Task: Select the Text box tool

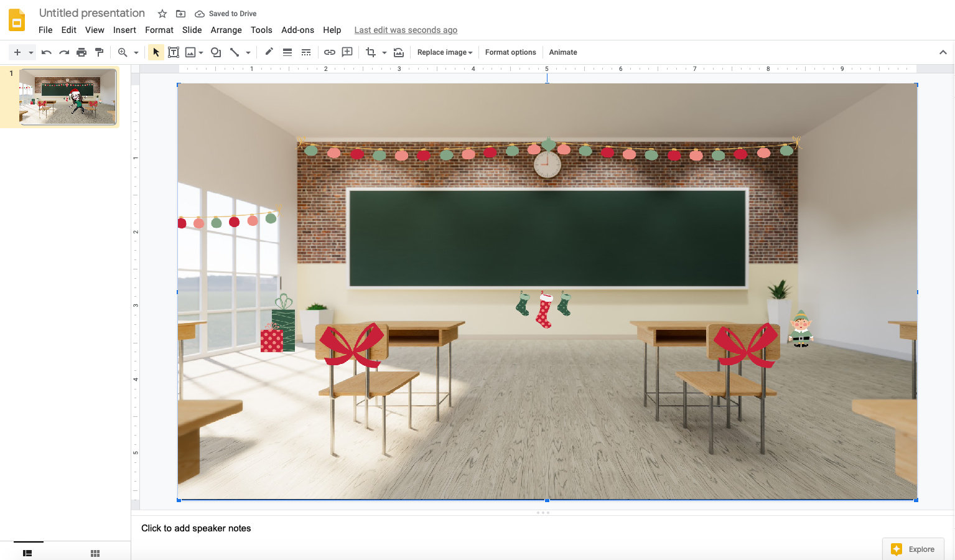Action: coord(174,52)
